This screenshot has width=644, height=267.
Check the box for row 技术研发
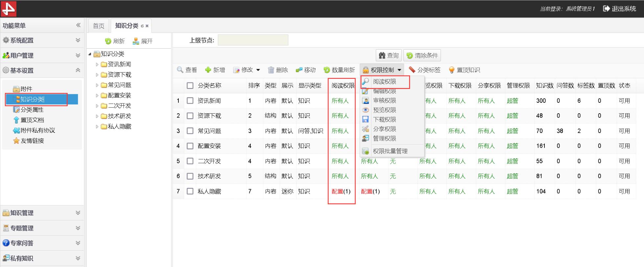(190, 176)
